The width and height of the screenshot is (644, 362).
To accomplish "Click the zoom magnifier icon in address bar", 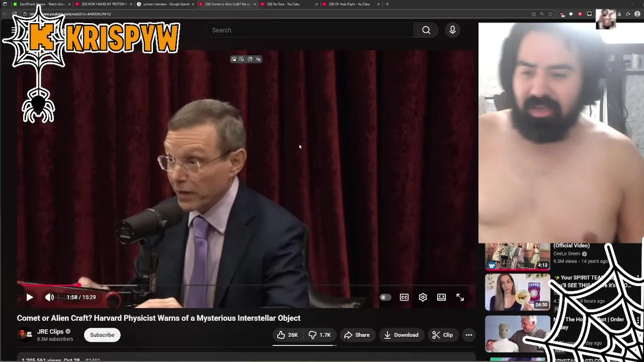I will [x=542, y=14].
